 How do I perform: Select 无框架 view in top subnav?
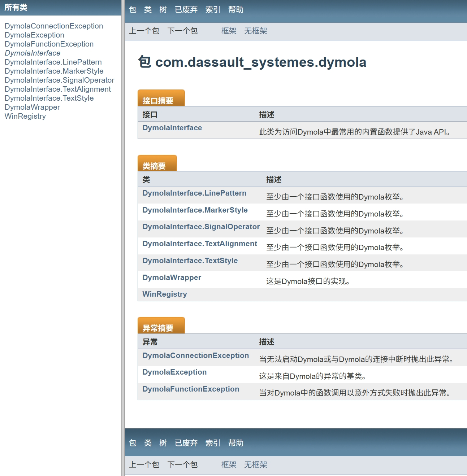(255, 31)
